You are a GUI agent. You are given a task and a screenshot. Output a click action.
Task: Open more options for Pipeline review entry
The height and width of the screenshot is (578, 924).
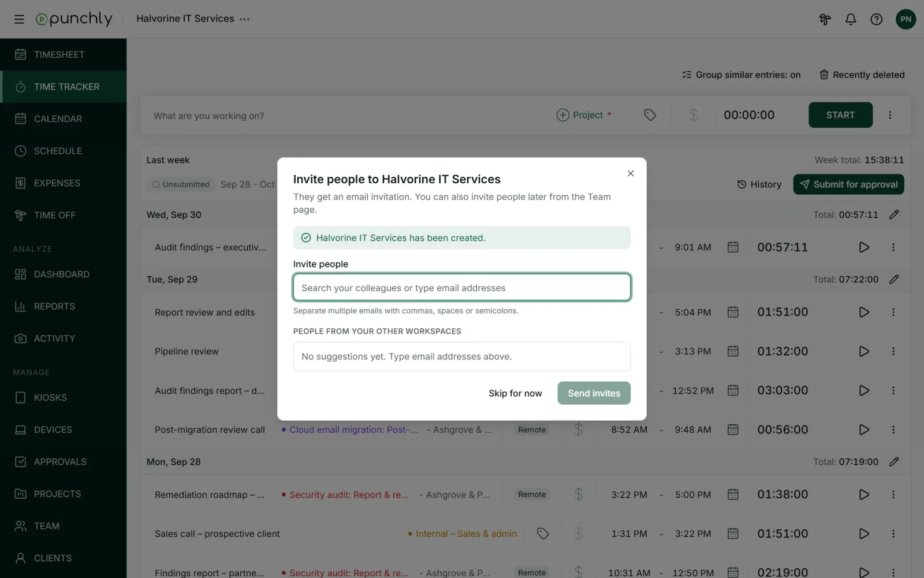pyautogui.click(x=893, y=351)
